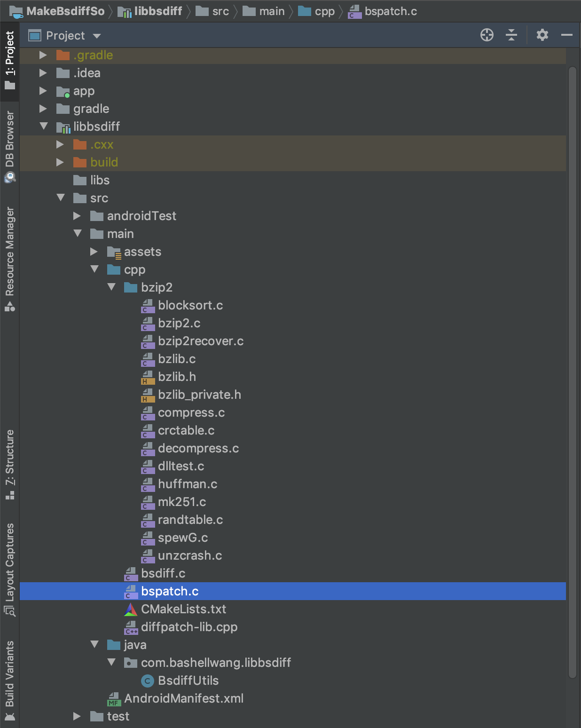Viewport: 581px width, 728px height.
Task: Open AndroidManifest.xml
Action: [183, 698]
